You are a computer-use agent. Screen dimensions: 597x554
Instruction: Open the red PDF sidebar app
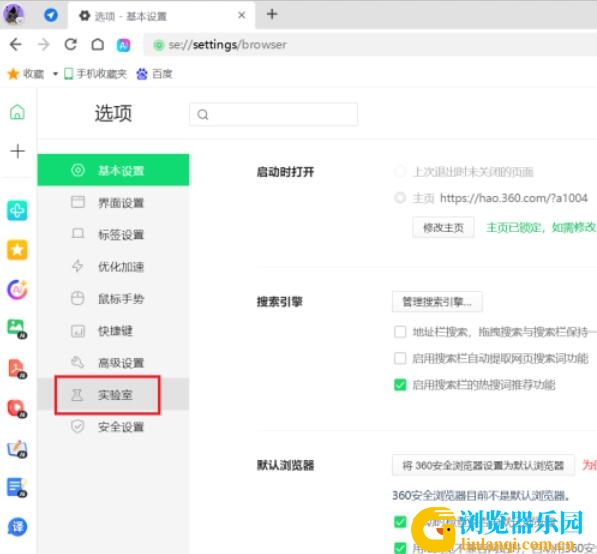coord(17,369)
